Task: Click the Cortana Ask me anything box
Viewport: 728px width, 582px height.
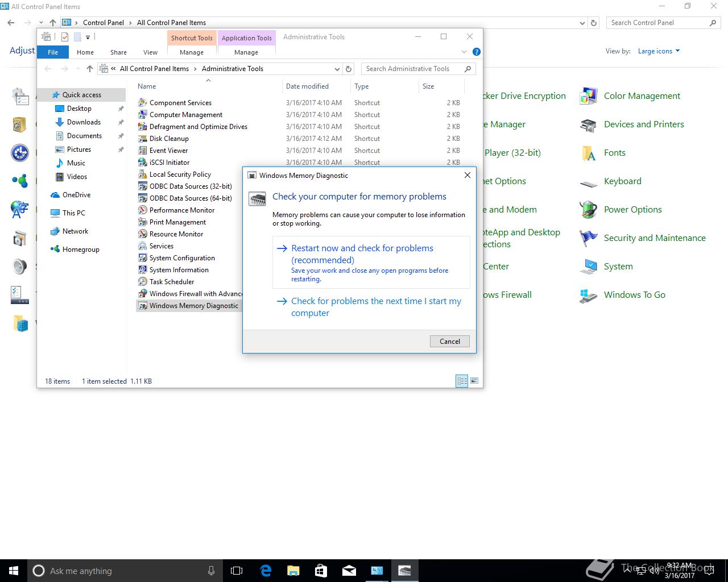Action: pyautogui.click(x=125, y=571)
